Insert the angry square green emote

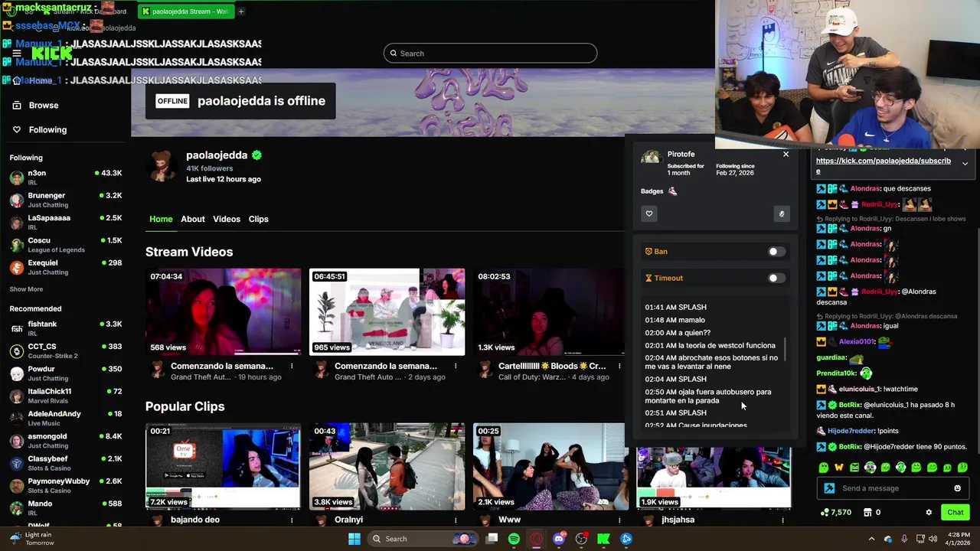coord(854,467)
